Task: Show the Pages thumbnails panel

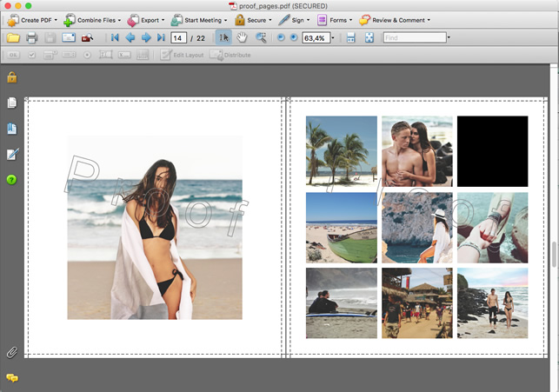Action: tap(12, 103)
